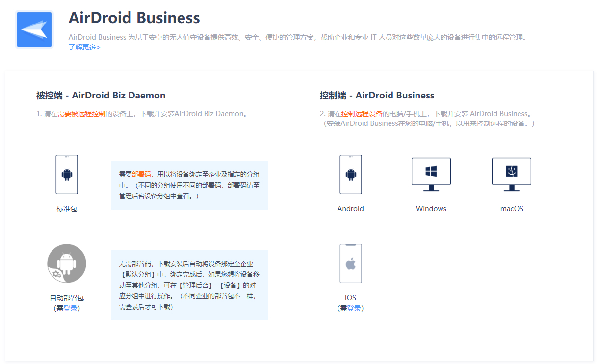Download the macOS desktop client monitor icon
This screenshot has width=598, height=364.
[512, 174]
